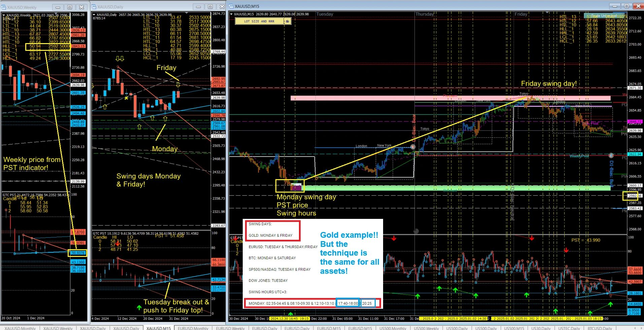This screenshot has width=644, height=330.
Task: Select the 2692.95 price label in the Daily chart
Action: [218, 79]
